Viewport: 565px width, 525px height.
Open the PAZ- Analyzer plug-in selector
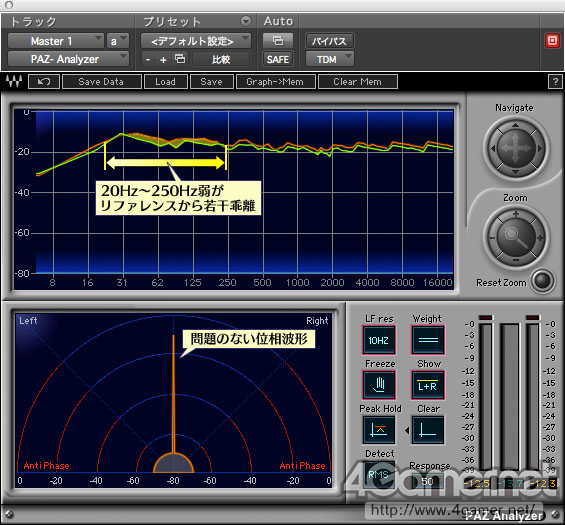(68, 59)
